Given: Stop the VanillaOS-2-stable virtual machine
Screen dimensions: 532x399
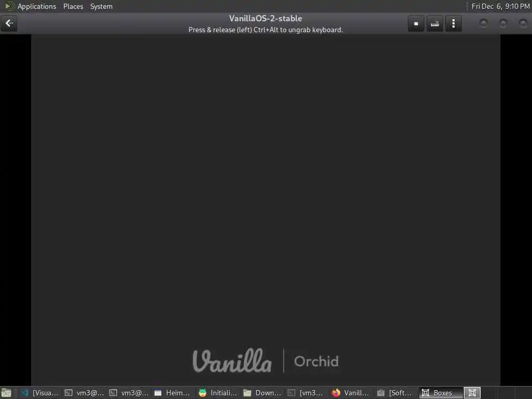Looking at the screenshot, I should pos(416,23).
